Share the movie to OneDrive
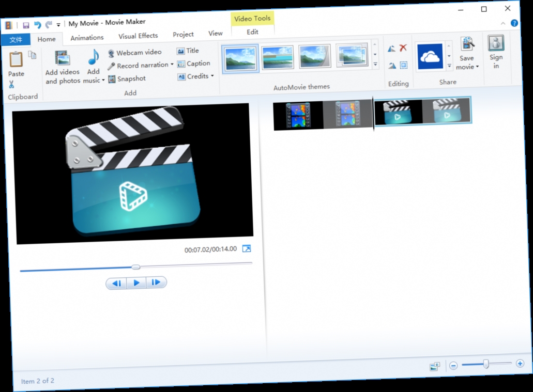Image resolution: width=533 pixels, height=392 pixels. click(x=431, y=57)
